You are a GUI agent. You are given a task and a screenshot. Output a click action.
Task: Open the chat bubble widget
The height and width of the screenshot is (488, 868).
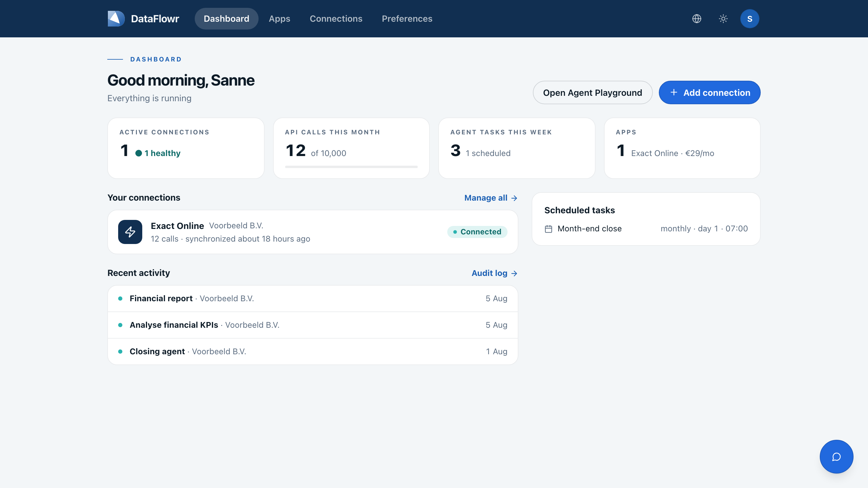click(836, 456)
